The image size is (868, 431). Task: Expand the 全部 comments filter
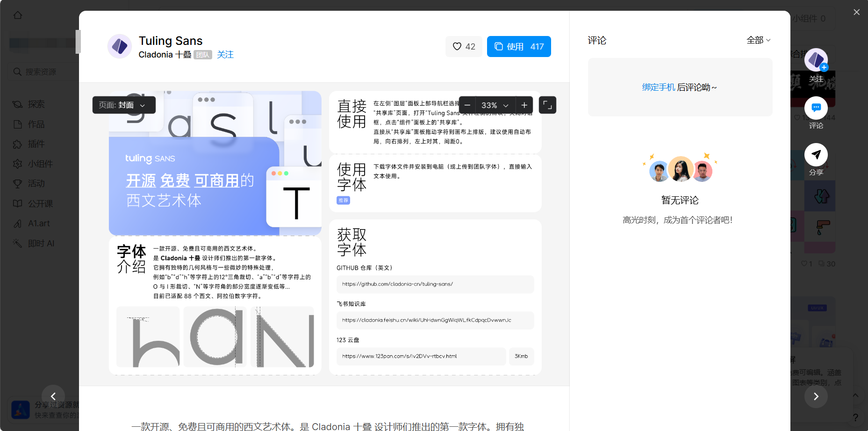[758, 40]
